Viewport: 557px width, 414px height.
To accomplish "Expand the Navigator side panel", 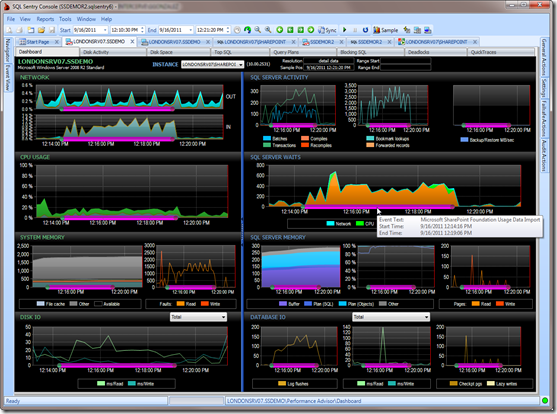I will pyautogui.click(x=8, y=50).
